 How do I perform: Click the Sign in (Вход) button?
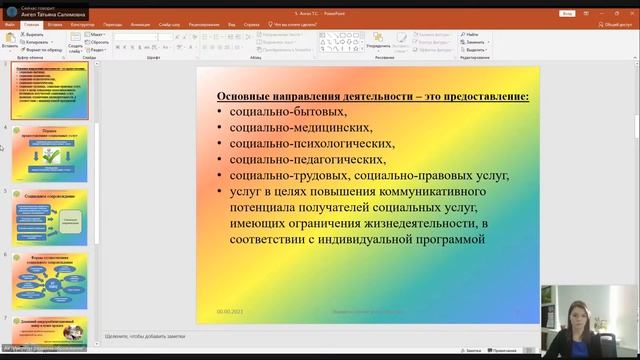coord(567,13)
